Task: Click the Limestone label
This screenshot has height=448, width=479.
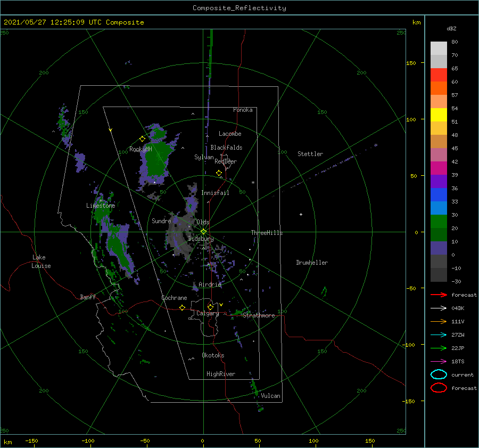Action: tap(101, 206)
